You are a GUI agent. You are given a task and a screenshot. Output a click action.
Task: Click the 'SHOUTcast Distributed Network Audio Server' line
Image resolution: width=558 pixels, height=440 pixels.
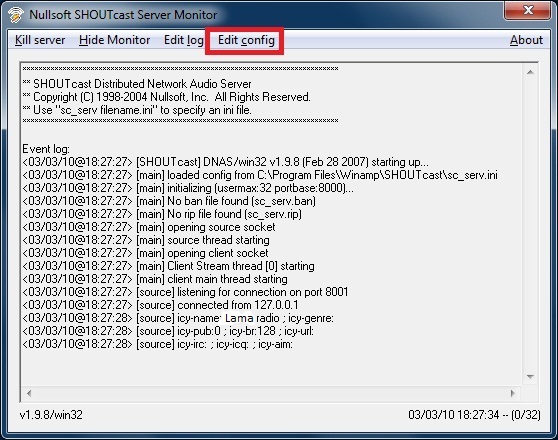137,84
